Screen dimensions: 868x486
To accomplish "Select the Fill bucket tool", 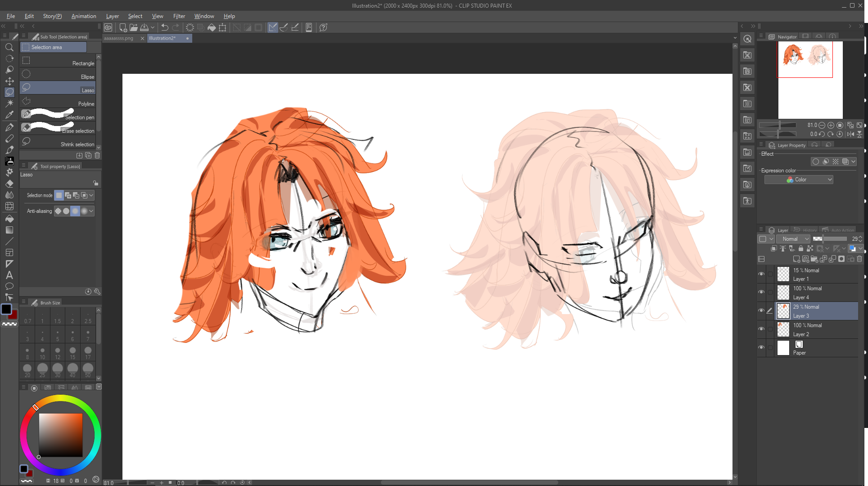I will pos(9,219).
